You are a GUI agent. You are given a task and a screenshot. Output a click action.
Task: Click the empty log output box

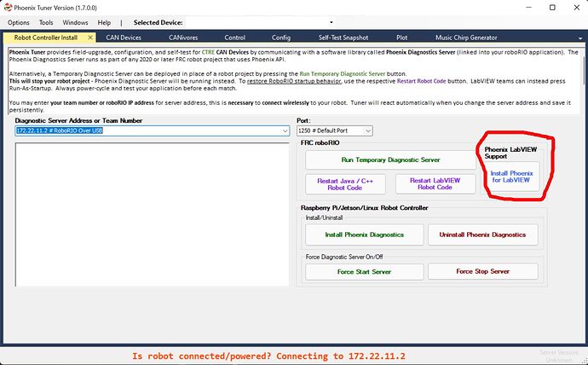(152, 215)
